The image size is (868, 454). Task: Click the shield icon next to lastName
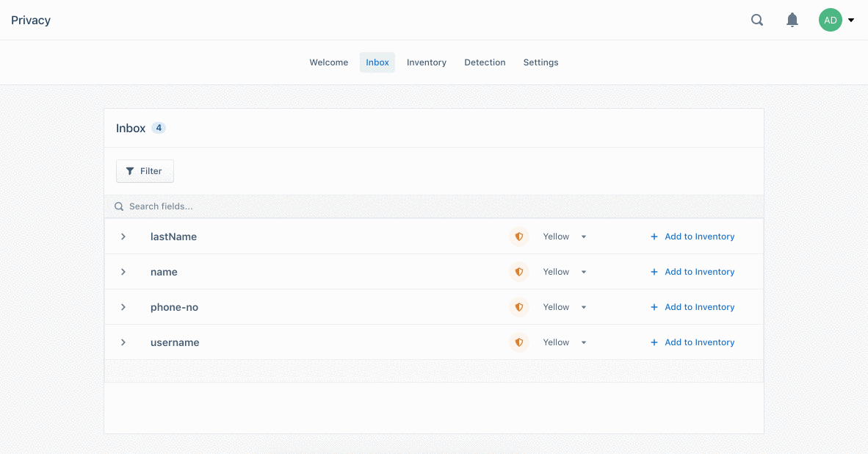click(x=519, y=237)
